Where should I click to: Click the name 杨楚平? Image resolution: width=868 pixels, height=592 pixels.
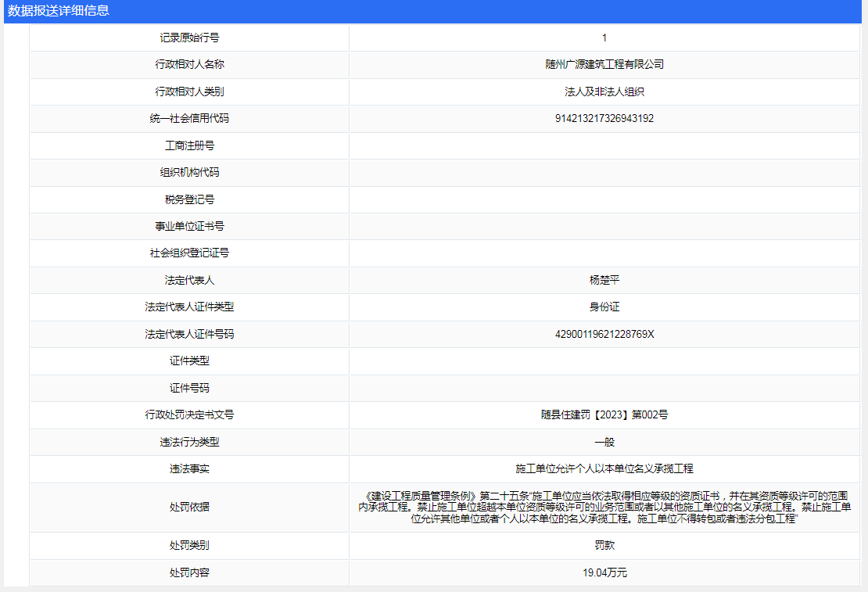tap(604, 280)
